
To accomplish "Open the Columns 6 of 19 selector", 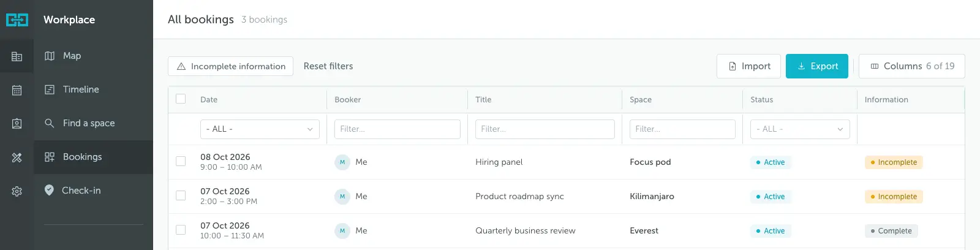I will click(912, 66).
